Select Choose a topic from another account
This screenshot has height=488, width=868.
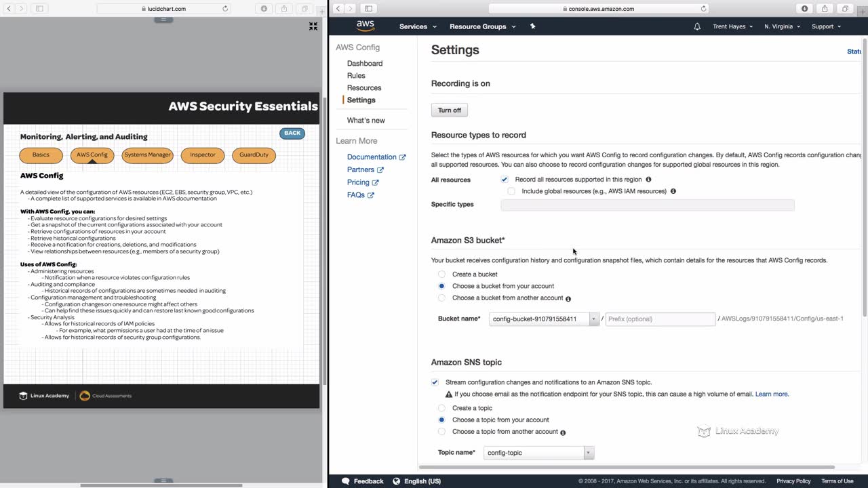pyautogui.click(x=441, y=432)
